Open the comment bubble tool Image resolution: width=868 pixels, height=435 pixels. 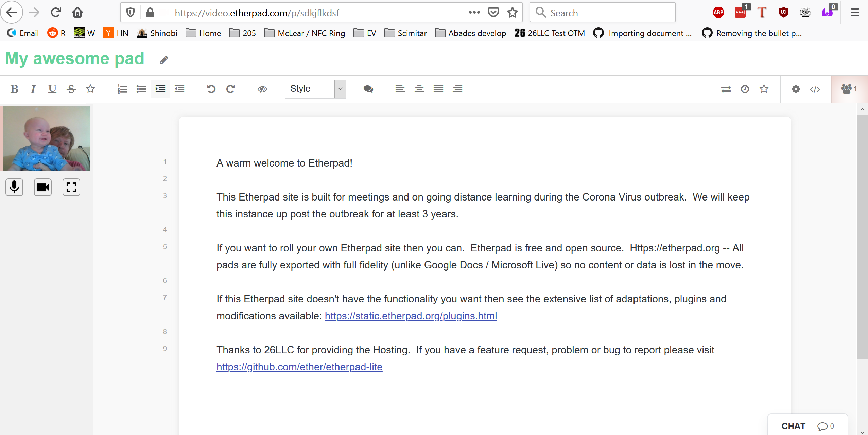click(368, 89)
